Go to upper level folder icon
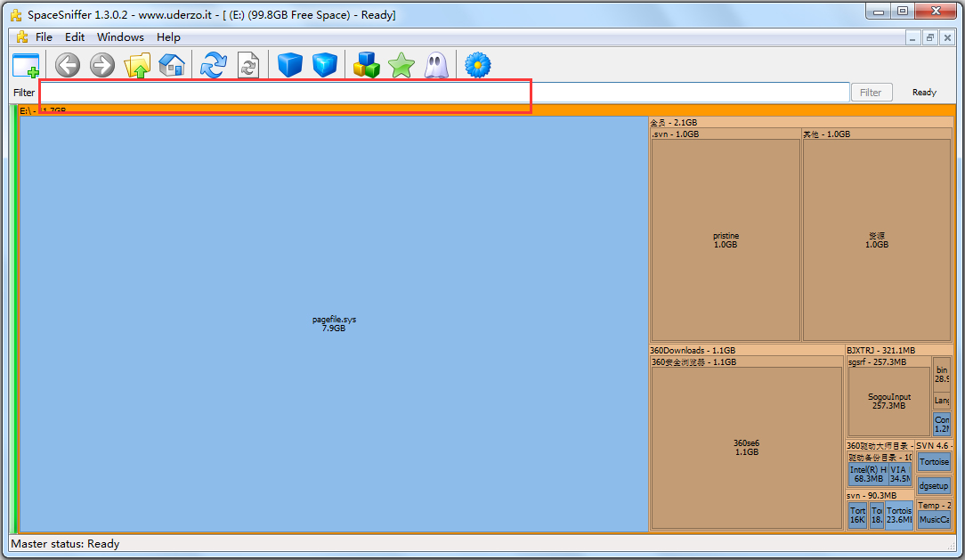965x560 pixels. [137, 65]
